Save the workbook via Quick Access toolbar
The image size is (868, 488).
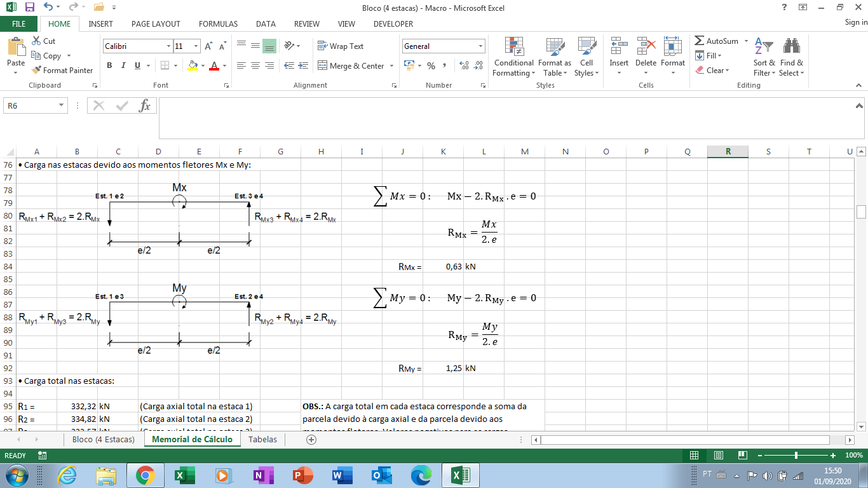29,8
